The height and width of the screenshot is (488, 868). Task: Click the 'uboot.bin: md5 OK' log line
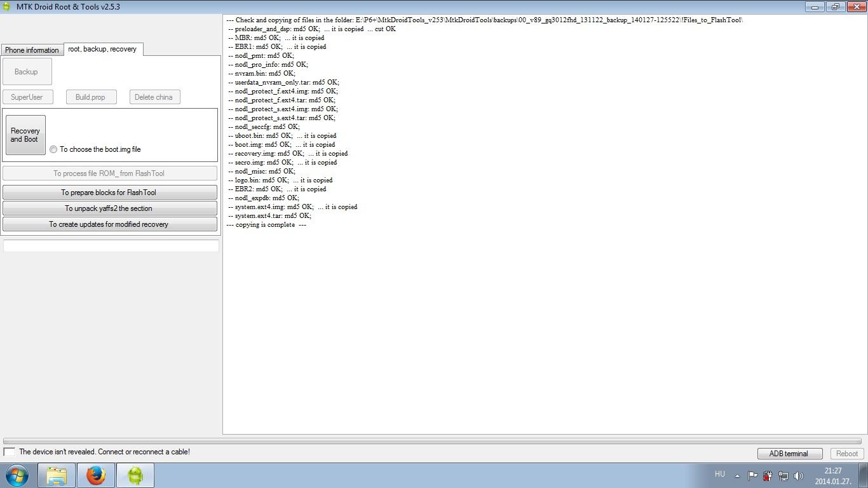point(282,136)
